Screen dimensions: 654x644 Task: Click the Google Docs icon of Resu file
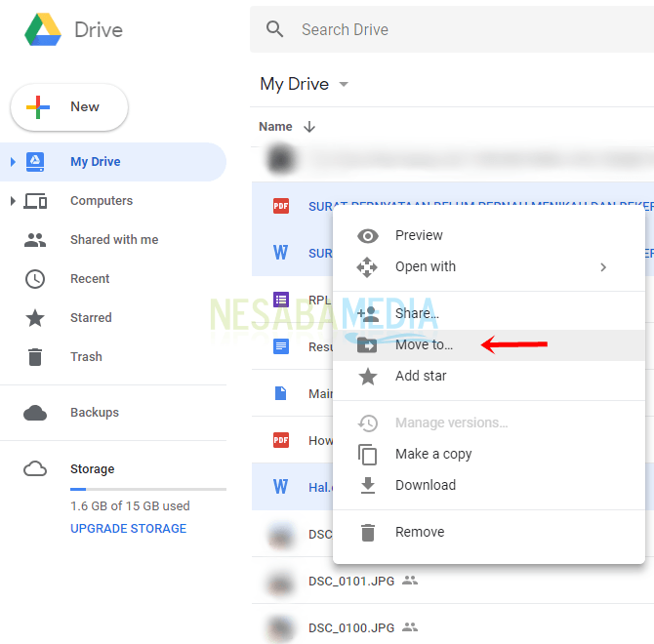click(x=281, y=346)
